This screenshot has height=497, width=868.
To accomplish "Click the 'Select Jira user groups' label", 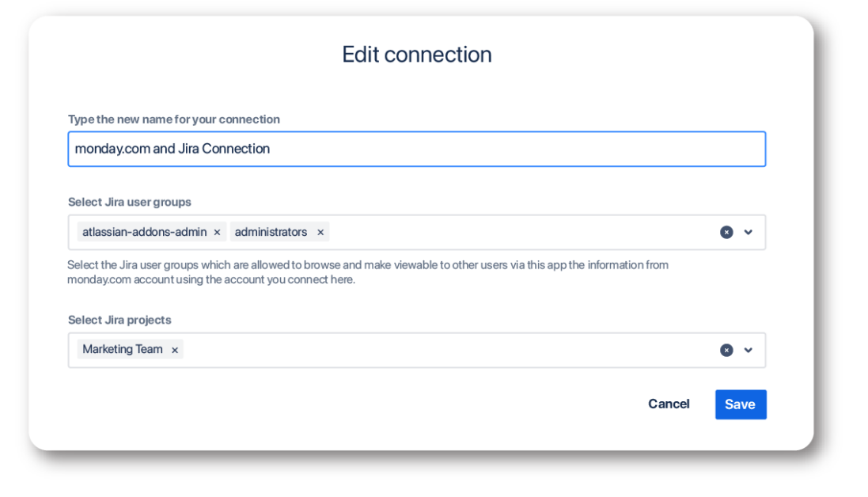I will click(130, 202).
